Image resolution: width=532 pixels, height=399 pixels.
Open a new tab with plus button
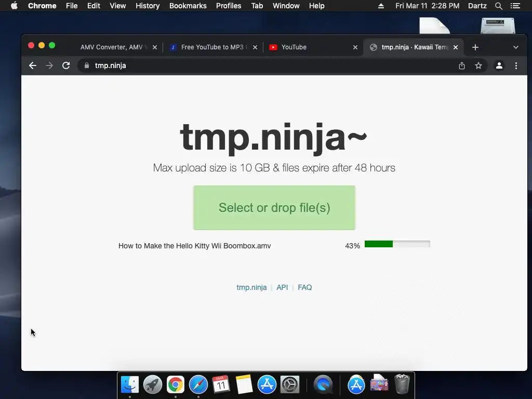[475, 47]
